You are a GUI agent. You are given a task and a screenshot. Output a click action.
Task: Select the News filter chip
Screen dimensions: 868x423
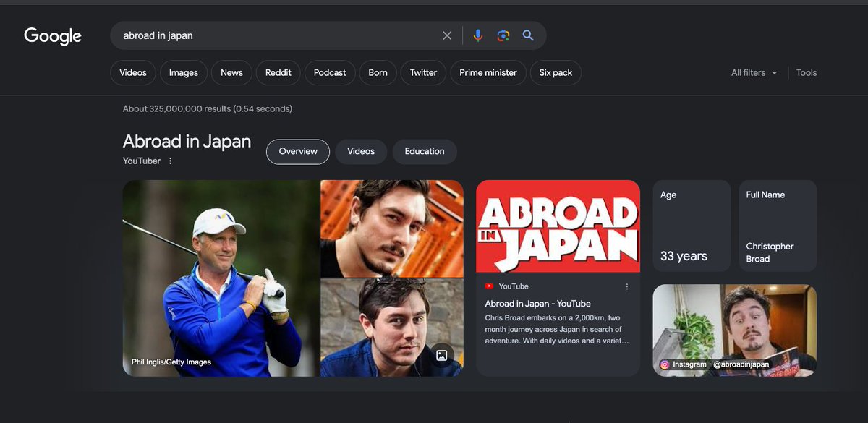point(231,72)
